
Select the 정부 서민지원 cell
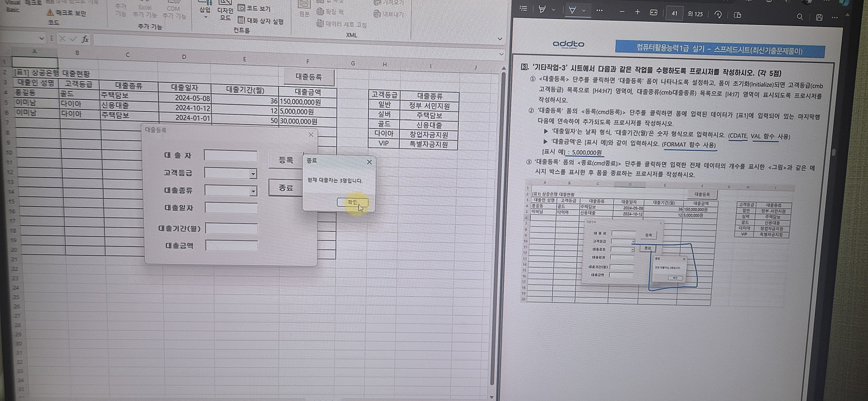[429, 106]
